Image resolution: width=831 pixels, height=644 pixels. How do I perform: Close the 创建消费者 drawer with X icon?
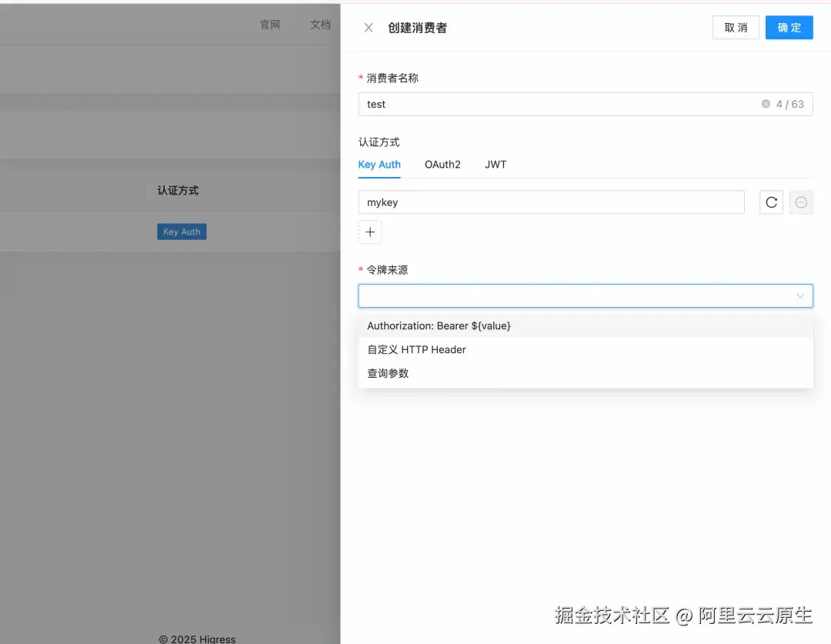coord(368,27)
